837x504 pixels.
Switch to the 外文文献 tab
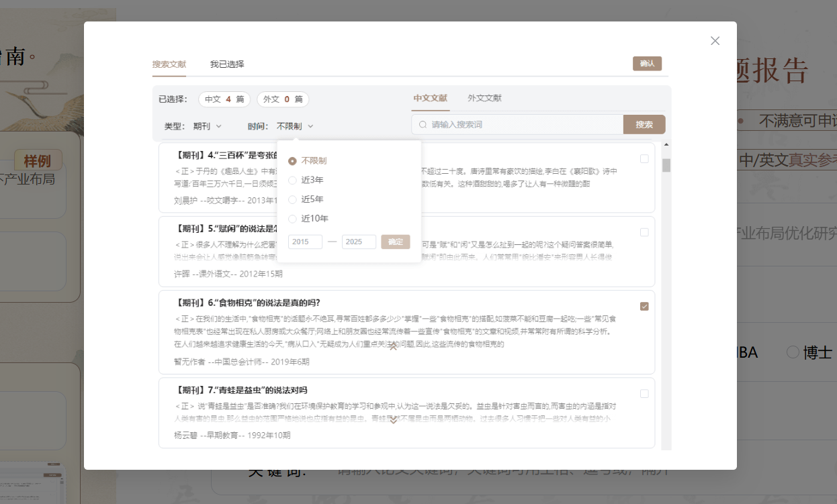coord(485,98)
